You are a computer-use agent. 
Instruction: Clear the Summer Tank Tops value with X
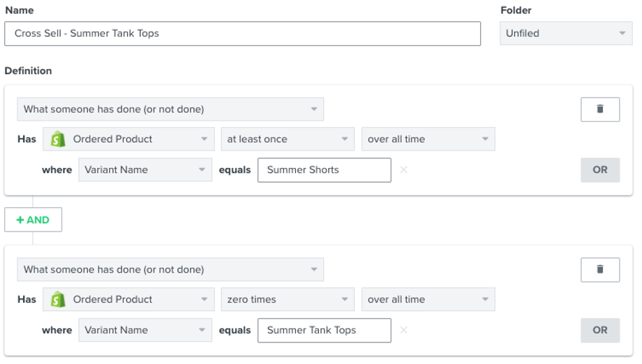pyautogui.click(x=403, y=331)
